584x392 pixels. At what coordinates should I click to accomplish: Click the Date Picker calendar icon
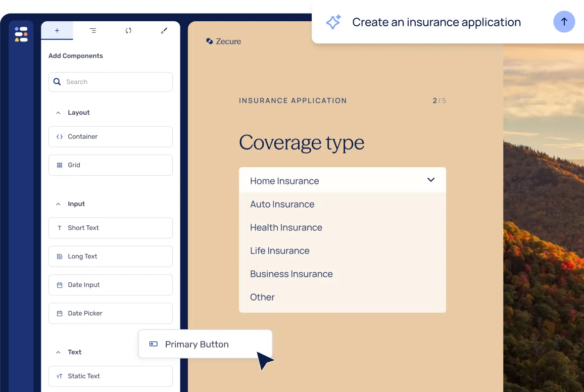pos(60,314)
